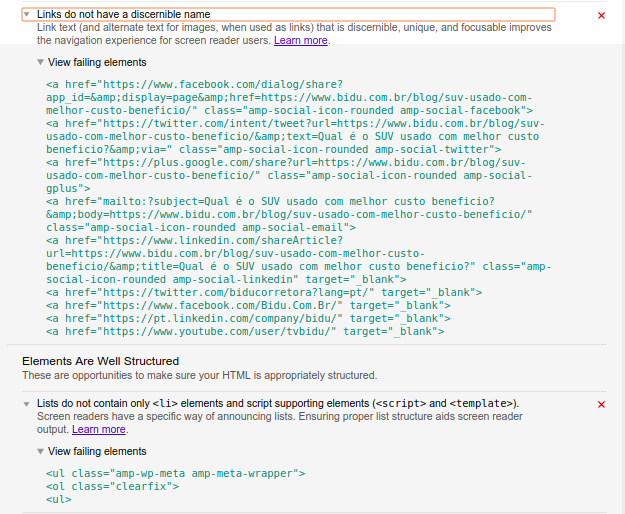Screen dimensions: 625x514
Task: Open the Learn more link about link names
Action: point(301,40)
